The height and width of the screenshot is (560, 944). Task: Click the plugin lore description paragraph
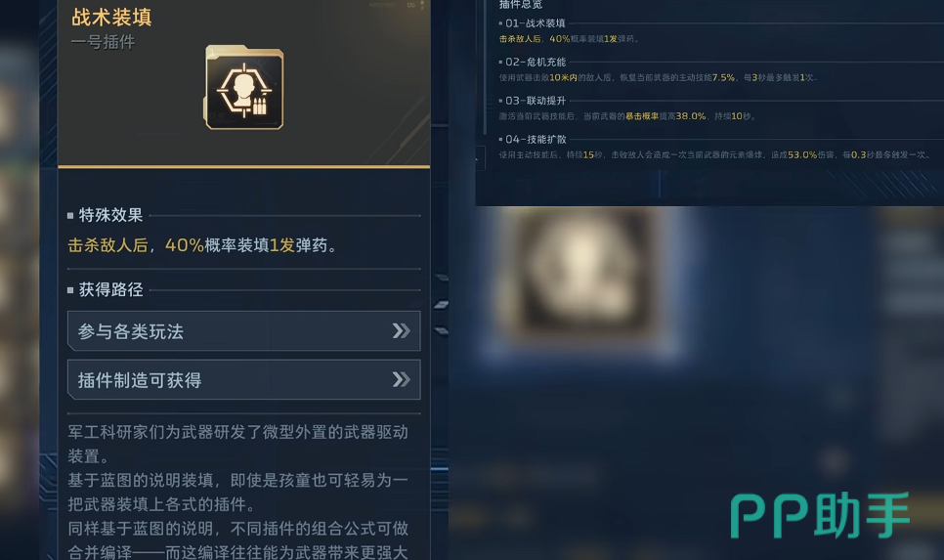pos(238,492)
